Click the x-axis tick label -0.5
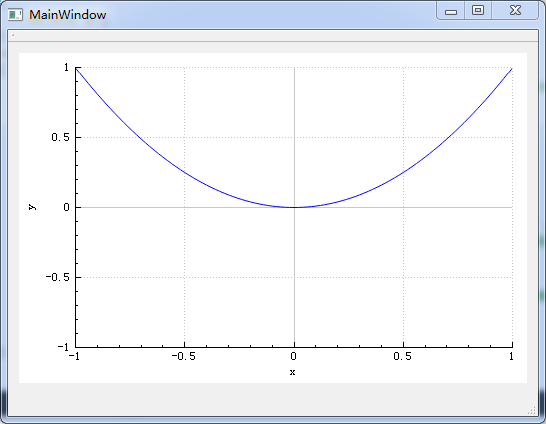546x424 pixels. point(184,356)
